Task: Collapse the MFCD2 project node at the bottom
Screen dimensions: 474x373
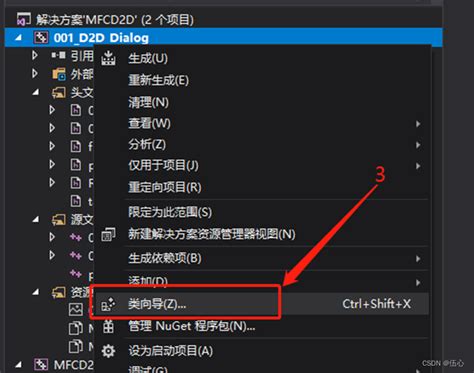Action: pyautogui.click(x=19, y=364)
